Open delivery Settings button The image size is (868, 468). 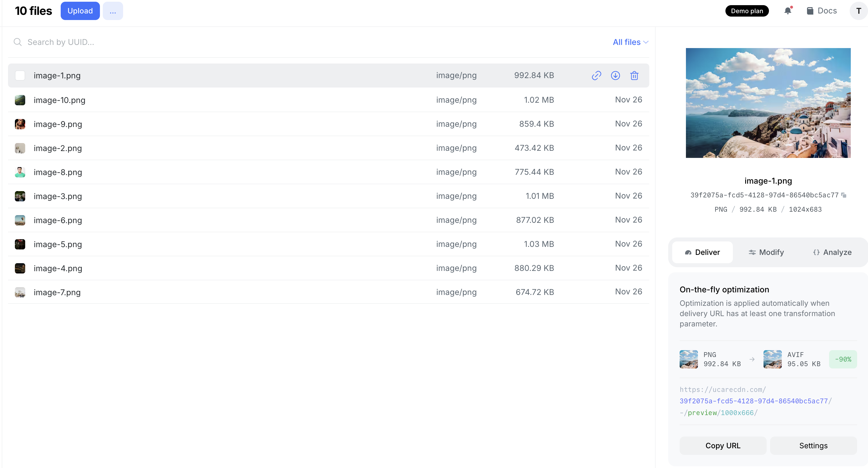(x=813, y=445)
